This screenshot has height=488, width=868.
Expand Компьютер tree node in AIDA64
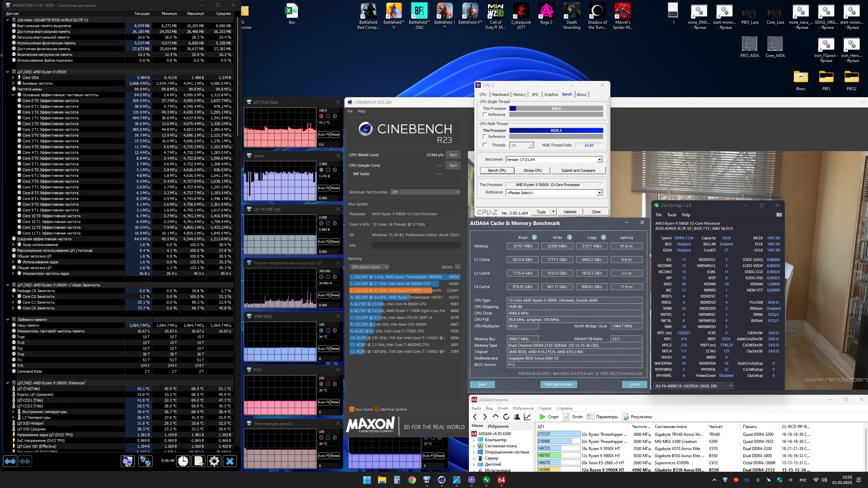coord(474,440)
